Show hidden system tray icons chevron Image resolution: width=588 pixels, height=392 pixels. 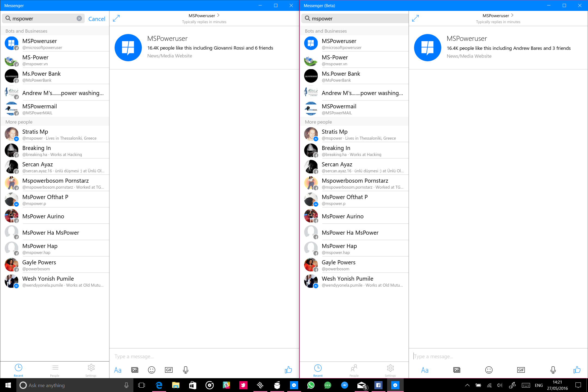[x=467, y=385]
